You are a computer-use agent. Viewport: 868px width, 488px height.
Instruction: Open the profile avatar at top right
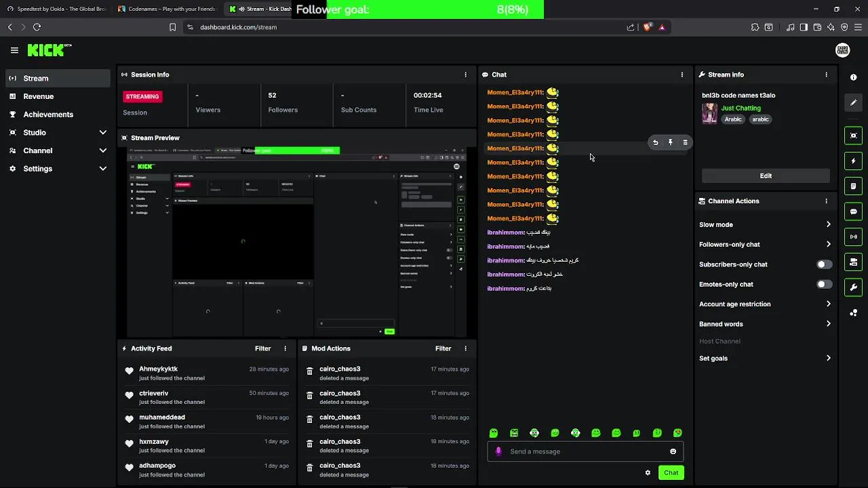click(x=842, y=50)
